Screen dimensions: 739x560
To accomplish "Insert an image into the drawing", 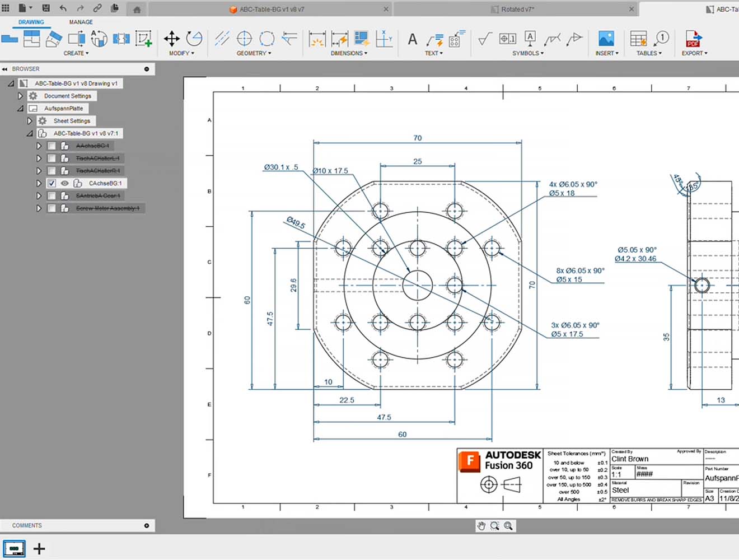I will point(605,38).
